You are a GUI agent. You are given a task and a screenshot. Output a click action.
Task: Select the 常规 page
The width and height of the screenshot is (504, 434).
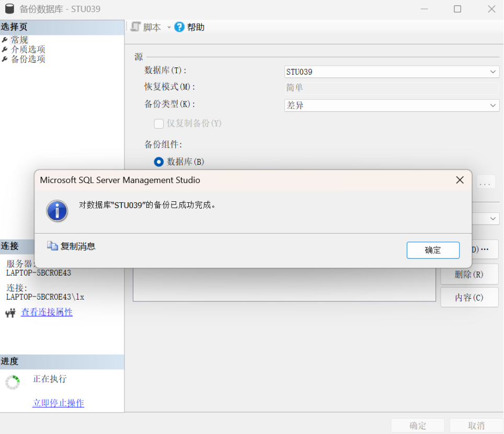click(x=19, y=40)
